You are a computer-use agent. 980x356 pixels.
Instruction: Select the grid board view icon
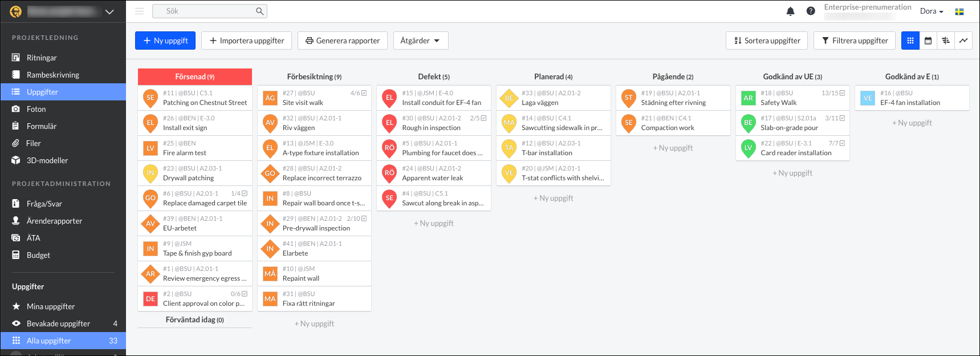tap(910, 41)
